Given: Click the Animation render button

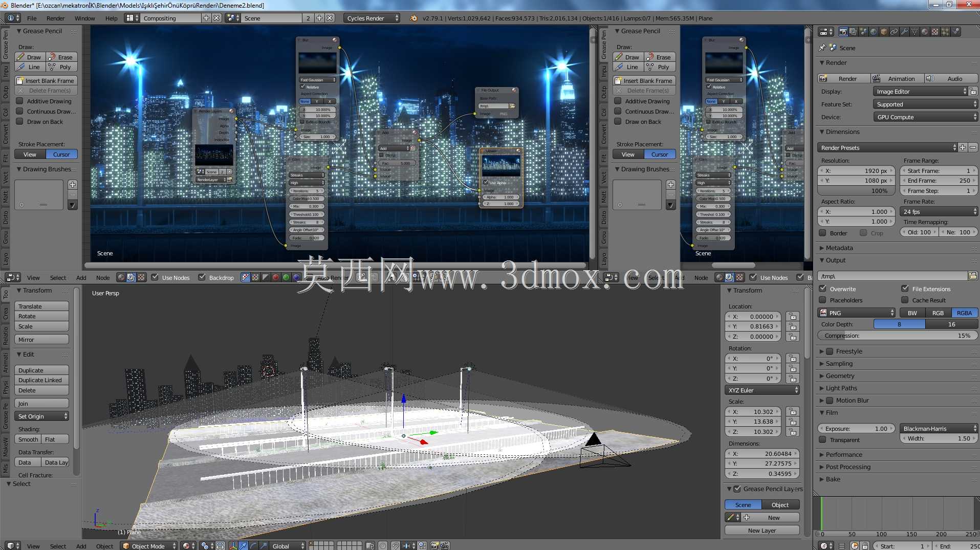Looking at the screenshot, I should [898, 78].
